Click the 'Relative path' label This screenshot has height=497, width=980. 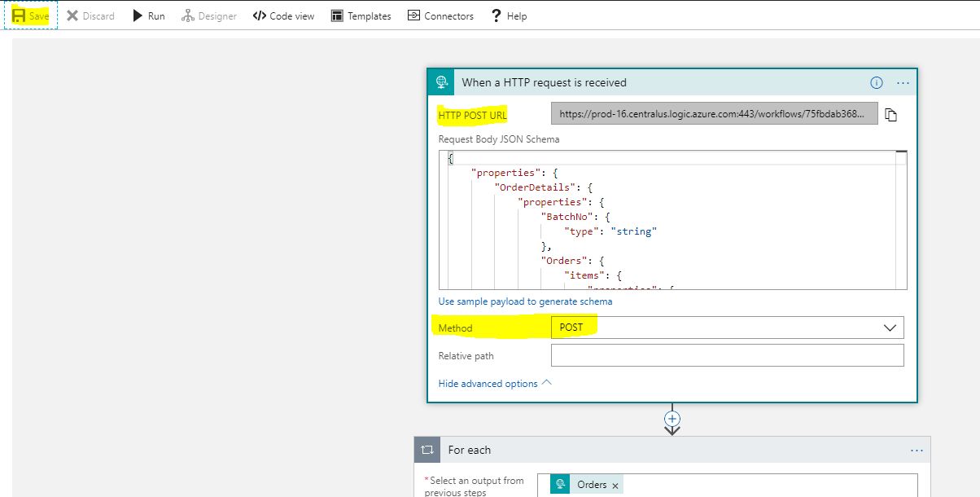coord(466,356)
